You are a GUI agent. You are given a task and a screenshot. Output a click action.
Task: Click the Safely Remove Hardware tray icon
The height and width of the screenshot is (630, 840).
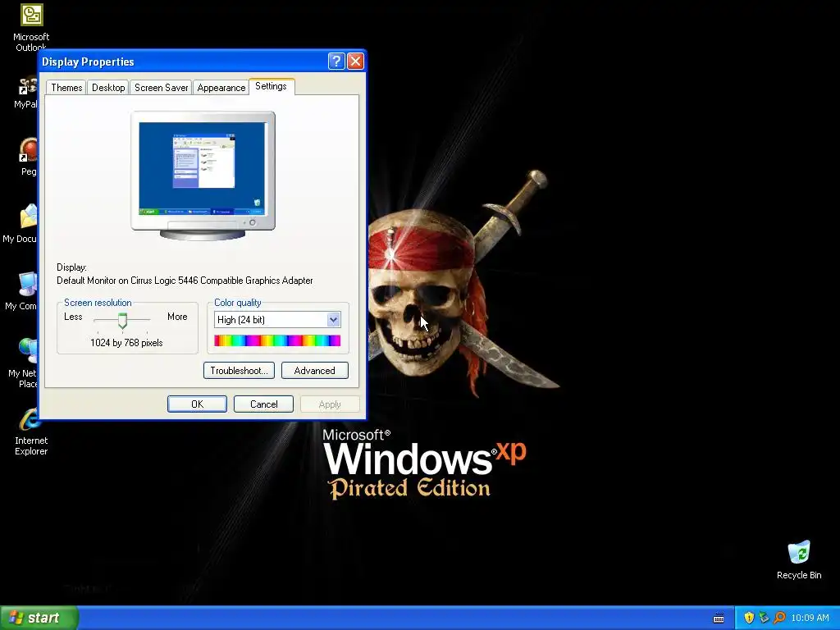(x=764, y=618)
